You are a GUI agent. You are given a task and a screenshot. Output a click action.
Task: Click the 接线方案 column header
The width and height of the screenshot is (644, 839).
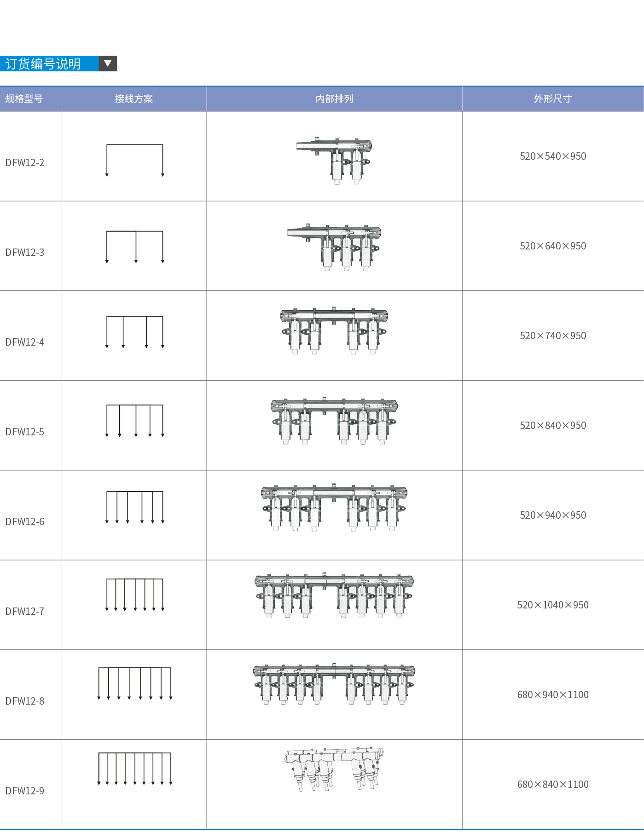pyautogui.click(x=133, y=99)
